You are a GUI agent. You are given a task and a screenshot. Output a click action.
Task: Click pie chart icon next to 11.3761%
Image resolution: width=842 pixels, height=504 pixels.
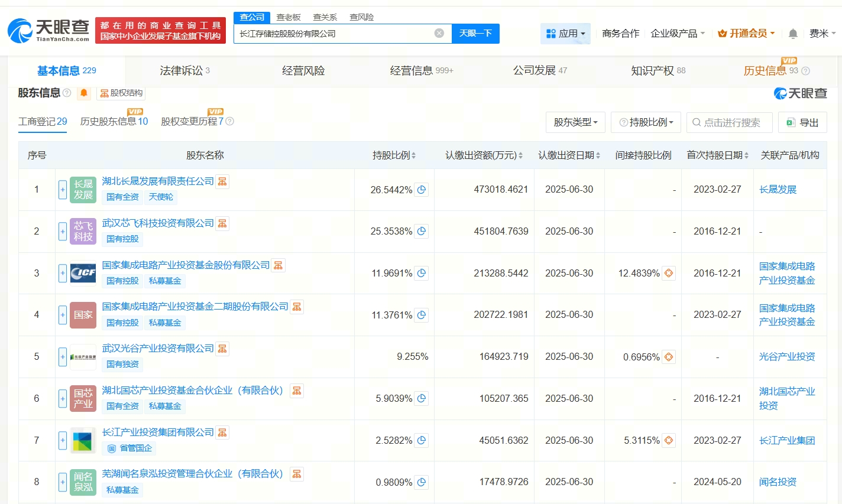point(422,315)
